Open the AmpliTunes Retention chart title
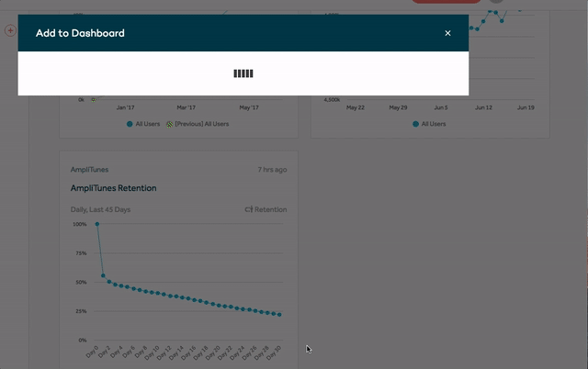Image resolution: width=588 pixels, height=369 pixels. [x=113, y=188]
